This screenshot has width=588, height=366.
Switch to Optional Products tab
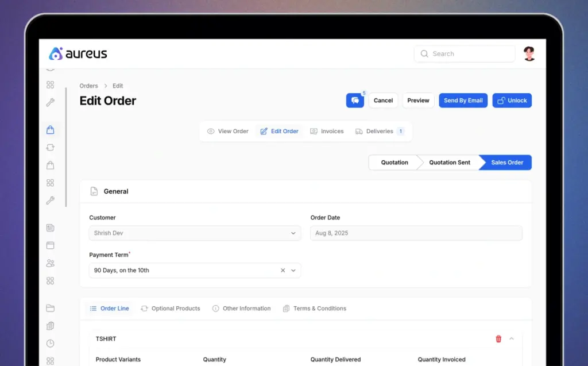tap(170, 309)
